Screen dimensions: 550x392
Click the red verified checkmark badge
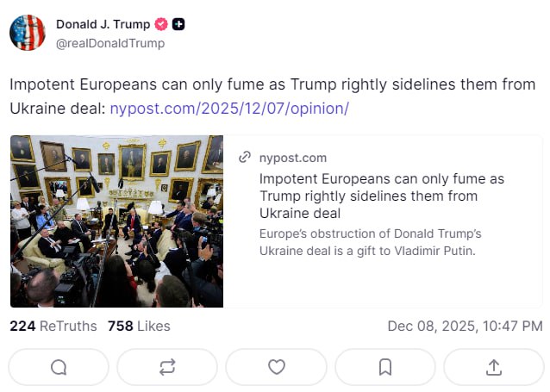(x=160, y=24)
